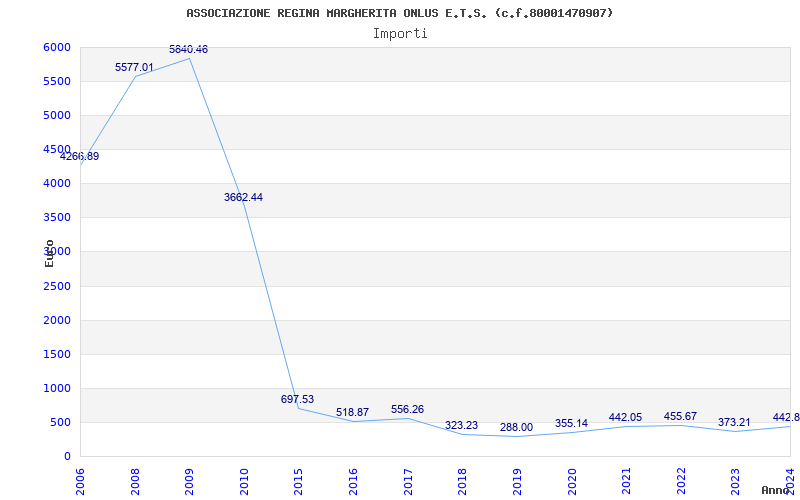800x500 pixels.
Task: Click the 2023 year tick label
Action: pos(735,482)
